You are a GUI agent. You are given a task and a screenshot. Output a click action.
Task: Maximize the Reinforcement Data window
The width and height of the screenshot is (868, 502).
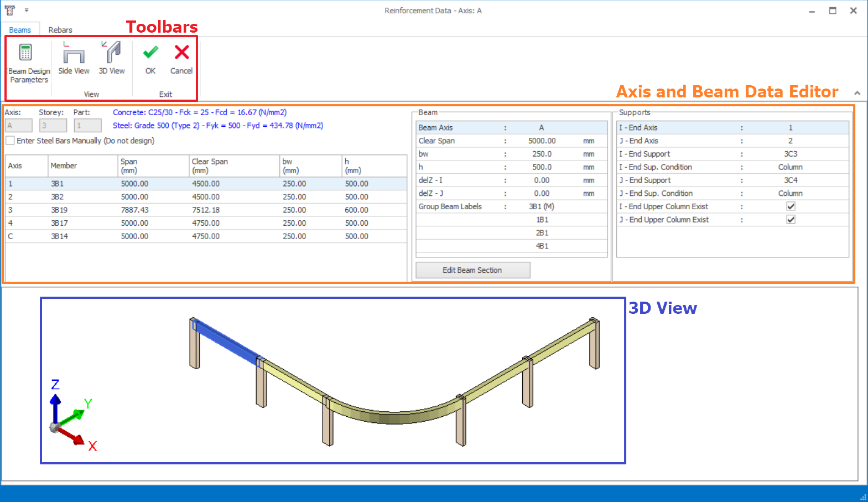(833, 11)
